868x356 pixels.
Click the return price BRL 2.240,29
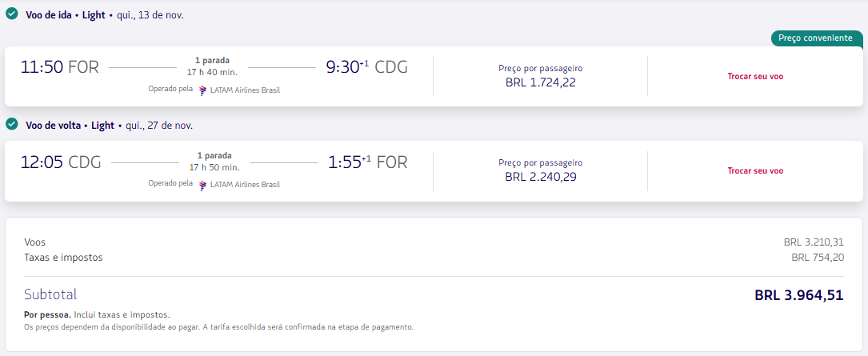540,177
